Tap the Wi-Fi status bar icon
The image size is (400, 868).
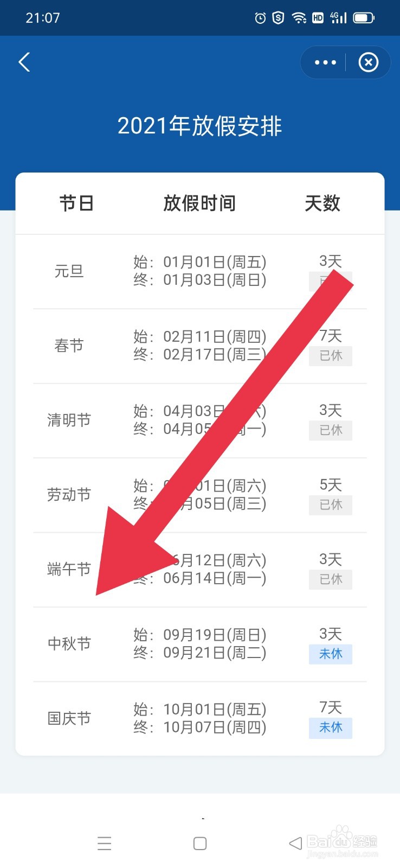click(299, 18)
